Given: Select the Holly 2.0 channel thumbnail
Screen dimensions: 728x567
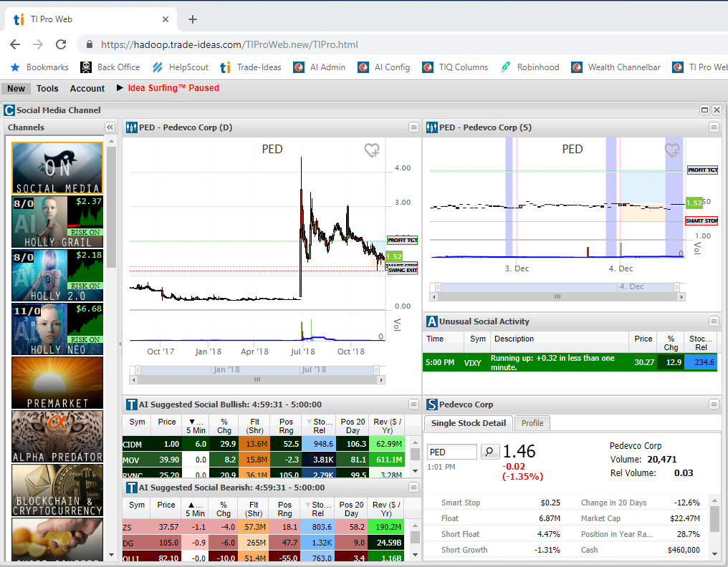Looking at the screenshot, I should point(57,275).
